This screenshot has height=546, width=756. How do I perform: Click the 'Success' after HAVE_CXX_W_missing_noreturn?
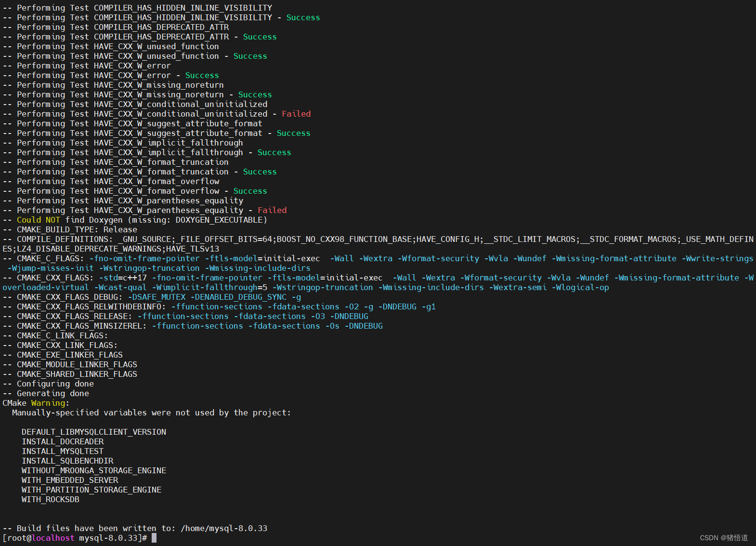click(255, 94)
